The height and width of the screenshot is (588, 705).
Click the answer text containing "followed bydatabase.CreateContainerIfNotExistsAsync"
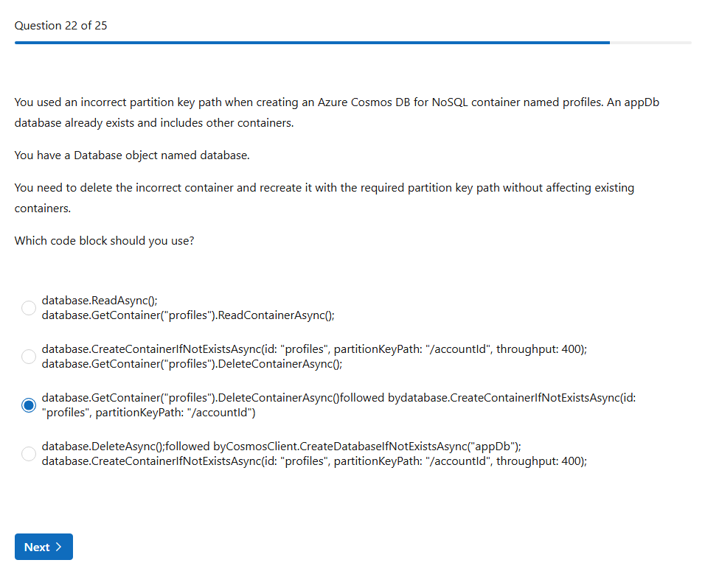click(x=338, y=398)
